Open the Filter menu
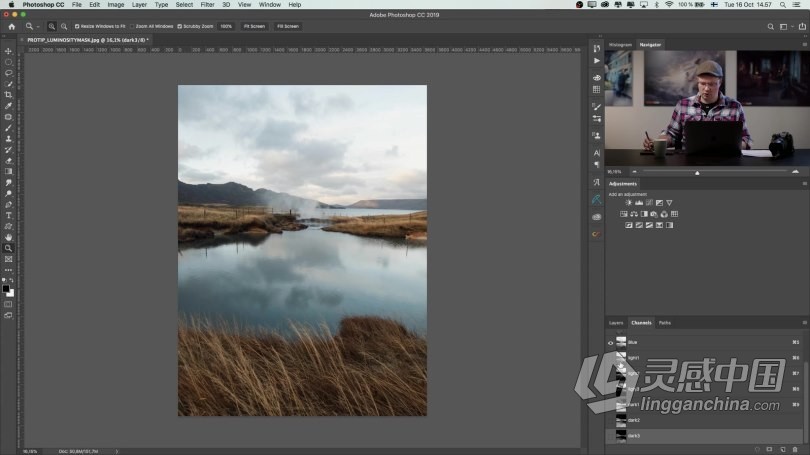810x455 pixels. tap(207, 5)
